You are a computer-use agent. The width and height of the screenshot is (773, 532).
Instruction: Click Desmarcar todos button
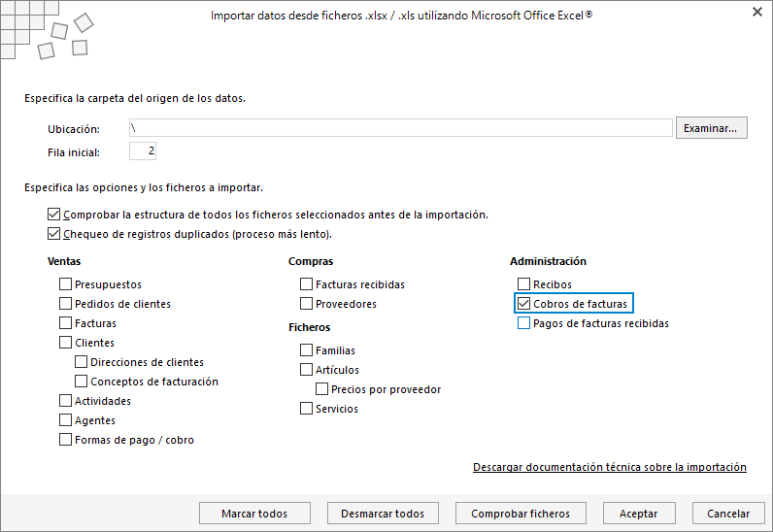point(383,514)
